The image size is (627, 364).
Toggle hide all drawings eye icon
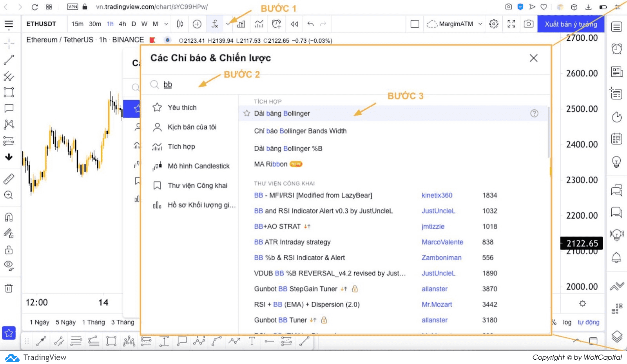(9, 266)
